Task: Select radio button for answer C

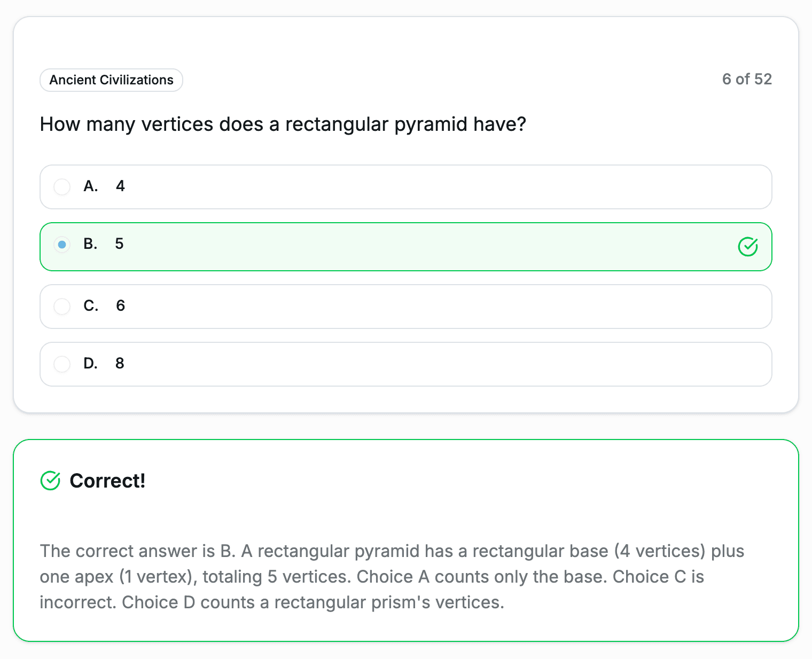Action: (62, 307)
